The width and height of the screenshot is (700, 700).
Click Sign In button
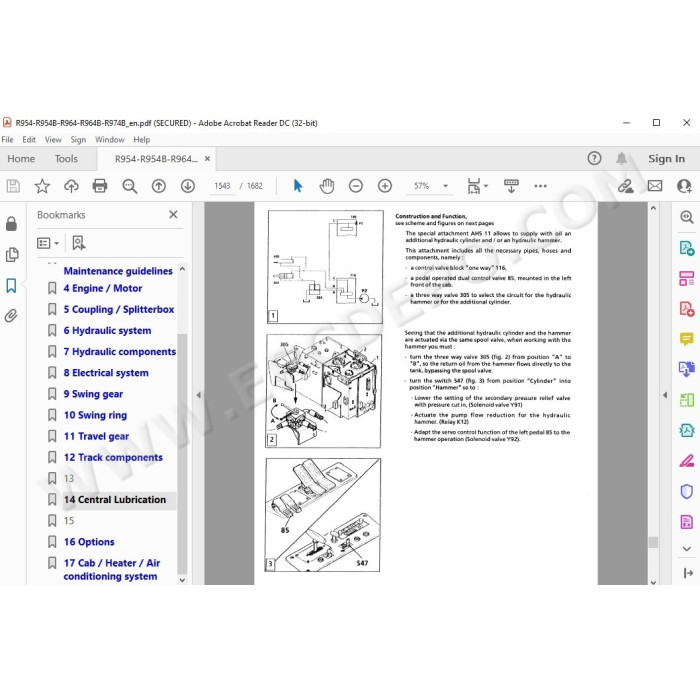click(667, 159)
